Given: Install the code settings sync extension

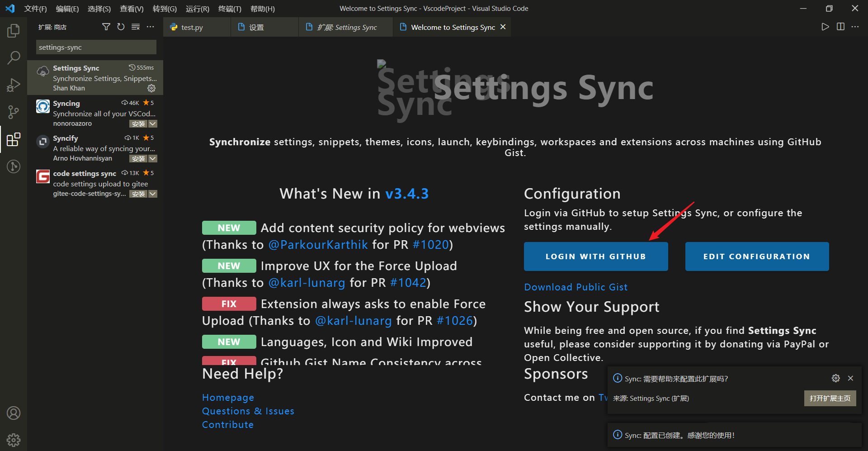Looking at the screenshot, I should [x=138, y=194].
